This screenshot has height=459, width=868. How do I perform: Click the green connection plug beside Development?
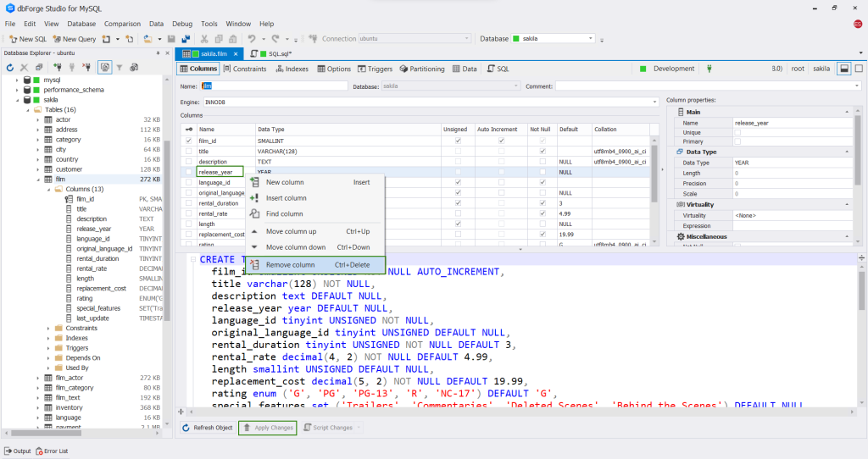(x=709, y=69)
